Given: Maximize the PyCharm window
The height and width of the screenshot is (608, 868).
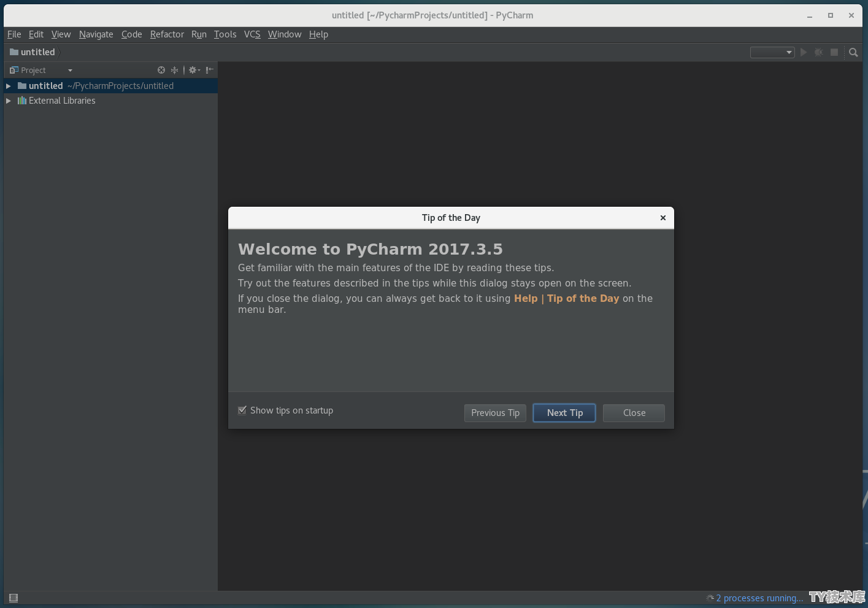Looking at the screenshot, I should 831,15.
